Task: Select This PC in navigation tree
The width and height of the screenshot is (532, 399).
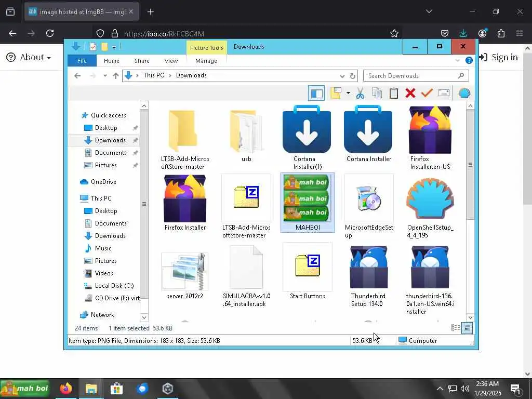Action: [x=96, y=198]
